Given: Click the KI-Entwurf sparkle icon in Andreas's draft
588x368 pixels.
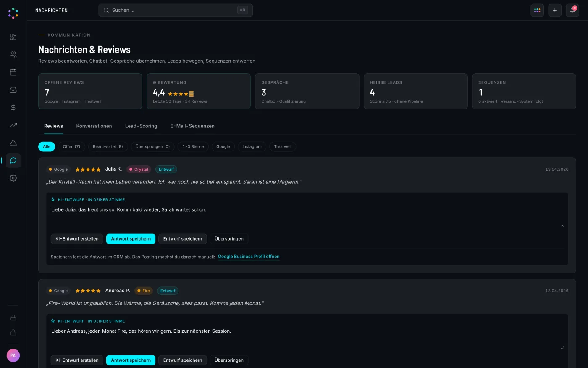Looking at the screenshot, I should [x=53, y=321].
